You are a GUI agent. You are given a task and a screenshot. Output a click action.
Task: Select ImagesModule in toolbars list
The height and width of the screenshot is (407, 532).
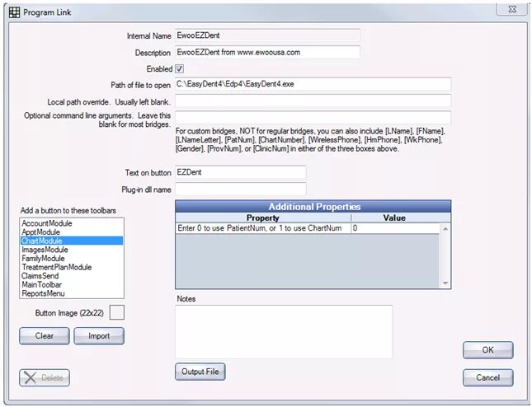tap(72, 250)
